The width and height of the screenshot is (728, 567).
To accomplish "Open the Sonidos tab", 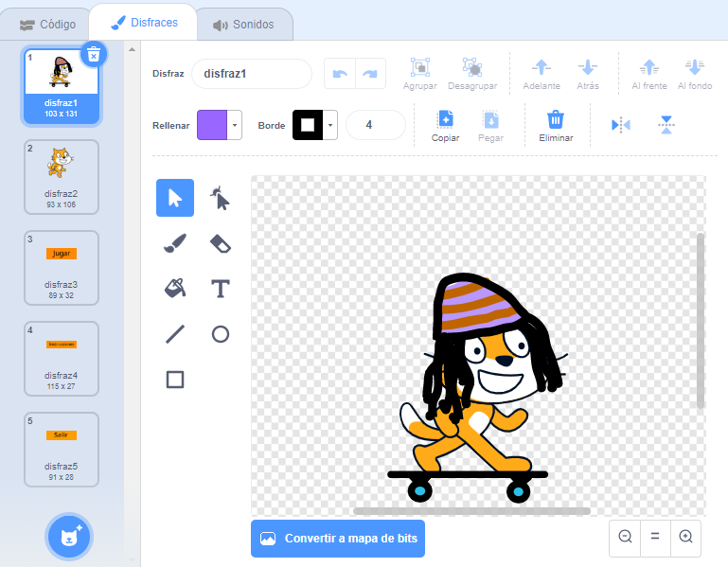I will coord(243,25).
